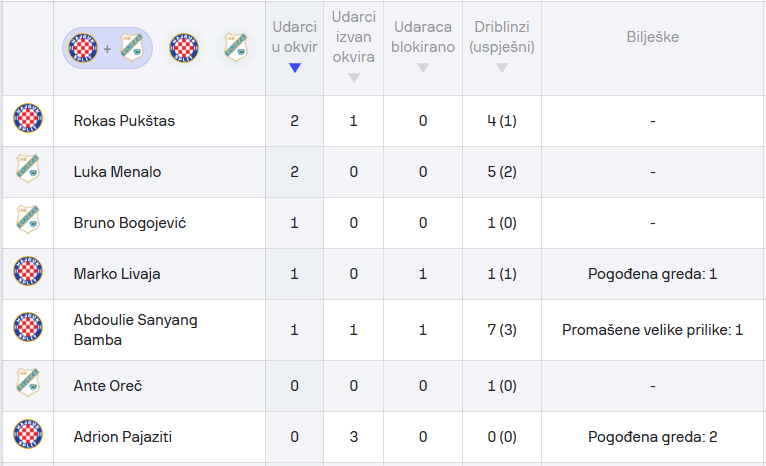This screenshot has height=466, width=766.
Task: Open Rokas Pukštas player name
Action: tap(124, 121)
